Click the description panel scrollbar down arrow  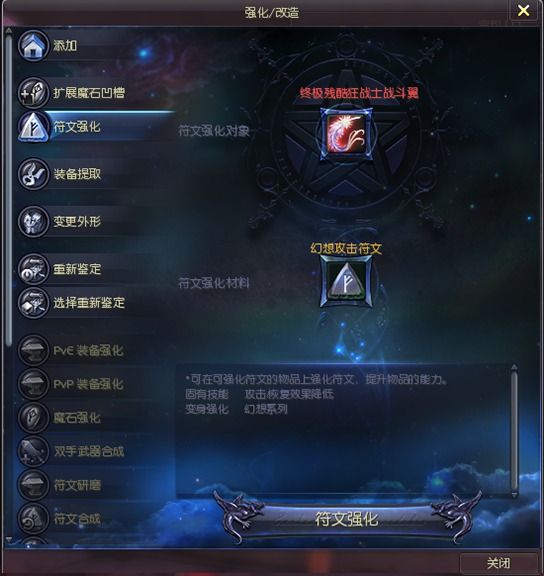[514, 495]
